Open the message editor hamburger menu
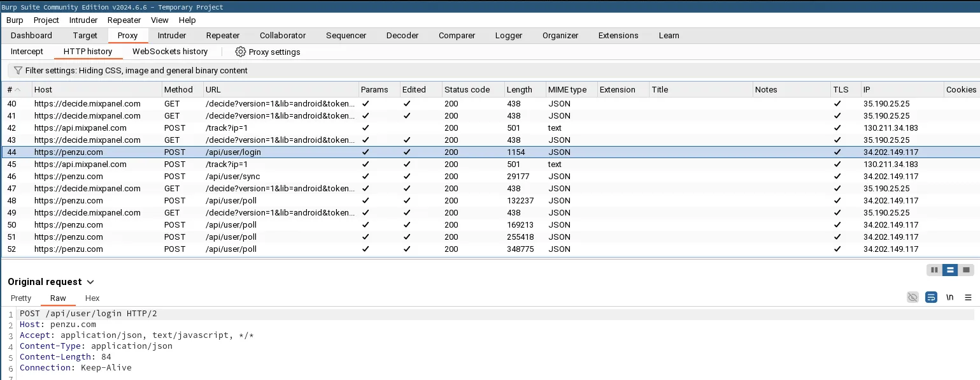 point(968,297)
